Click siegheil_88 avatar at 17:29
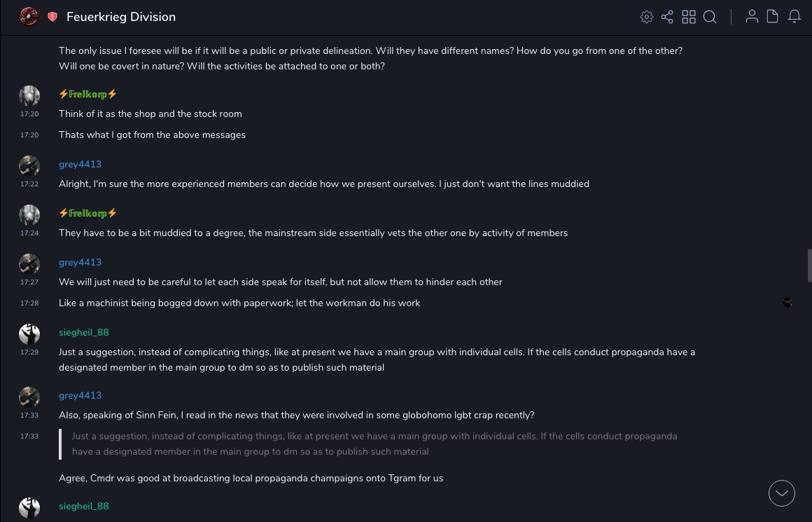This screenshot has width=812, height=522. 29,334
